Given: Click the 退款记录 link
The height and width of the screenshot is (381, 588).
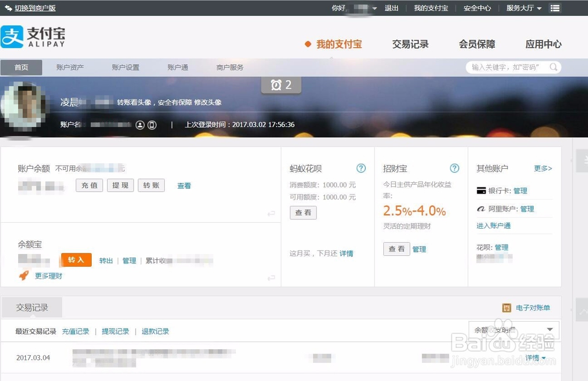Looking at the screenshot, I should (x=155, y=332).
